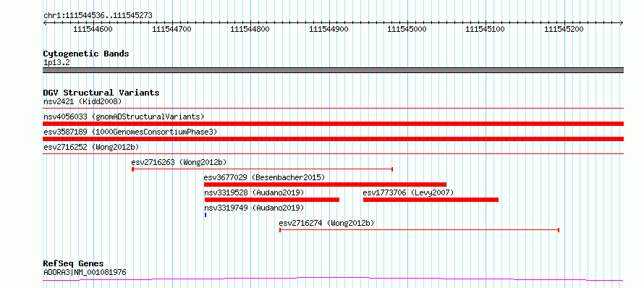644x288 pixels.
Task: Open the nsv2421 (Kidd2008) variant label
Action: tap(82, 101)
